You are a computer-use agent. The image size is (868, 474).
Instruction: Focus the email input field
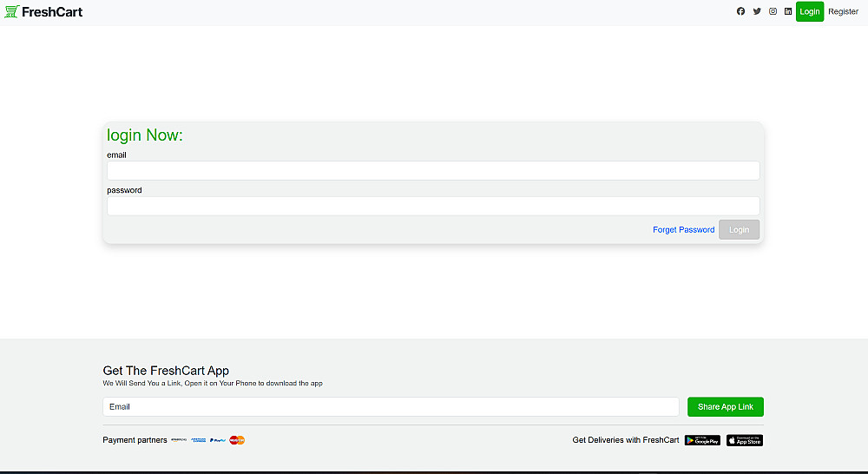433,170
